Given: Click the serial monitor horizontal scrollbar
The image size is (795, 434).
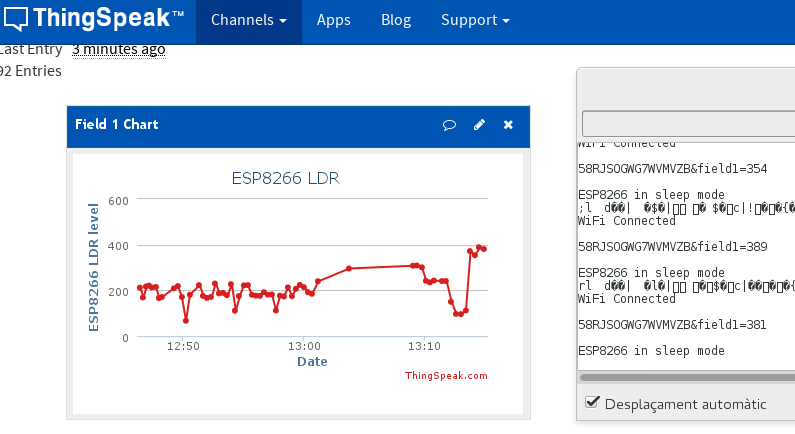Looking at the screenshot, I should coord(688,377).
